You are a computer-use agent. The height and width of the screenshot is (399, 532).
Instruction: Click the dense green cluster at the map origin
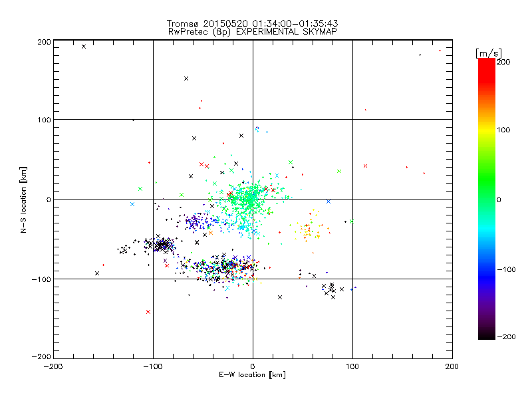[x=249, y=198]
